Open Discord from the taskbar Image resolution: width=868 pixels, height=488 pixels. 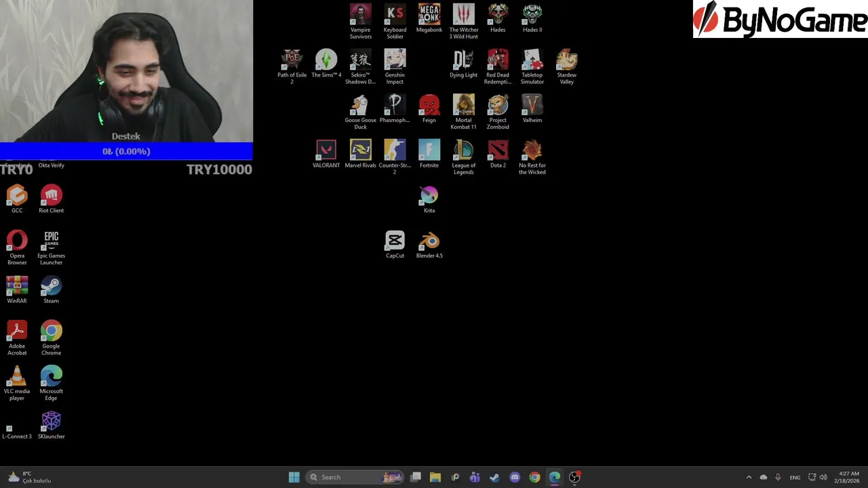[515, 477]
